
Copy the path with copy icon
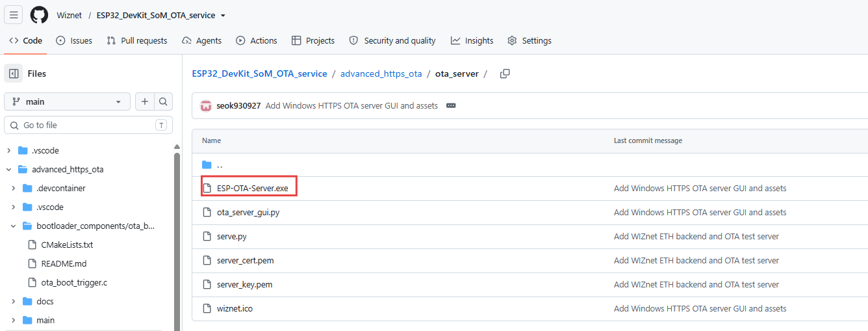(x=505, y=73)
